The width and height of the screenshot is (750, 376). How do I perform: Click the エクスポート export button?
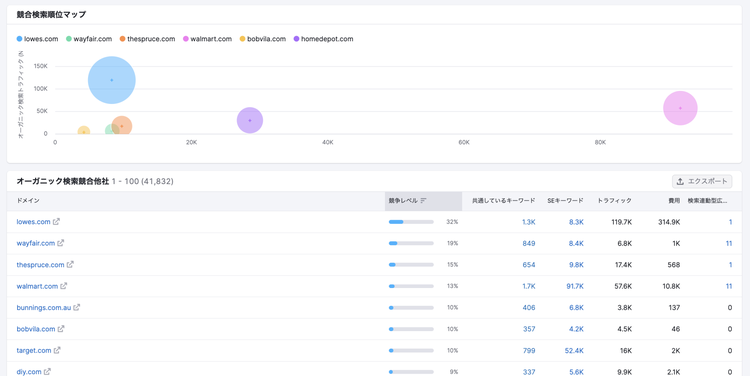[702, 181]
